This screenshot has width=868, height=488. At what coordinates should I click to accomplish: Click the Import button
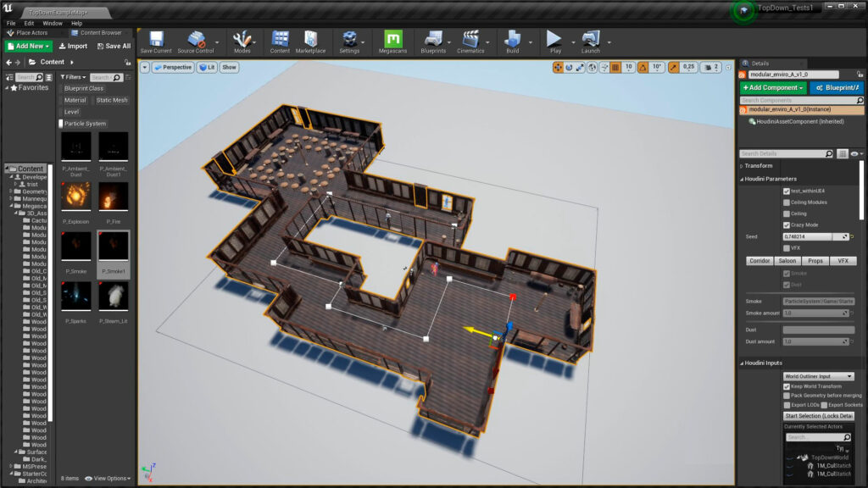pyautogui.click(x=73, y=46)
